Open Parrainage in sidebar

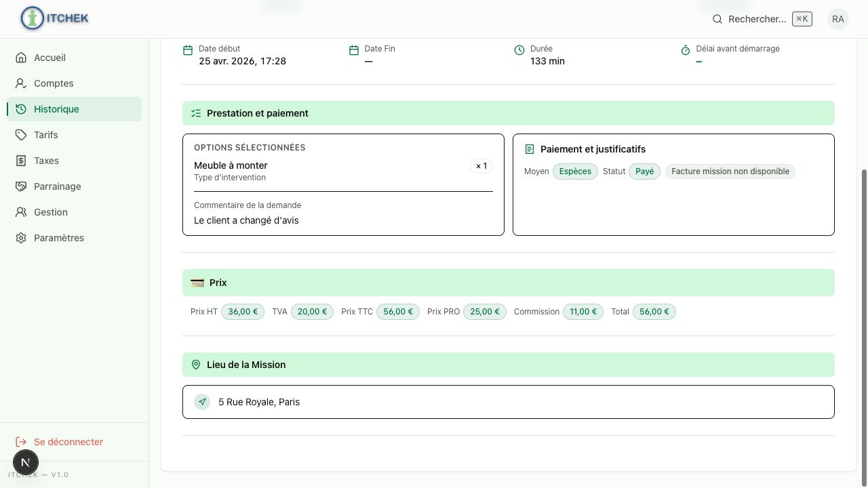click(74, 186)
